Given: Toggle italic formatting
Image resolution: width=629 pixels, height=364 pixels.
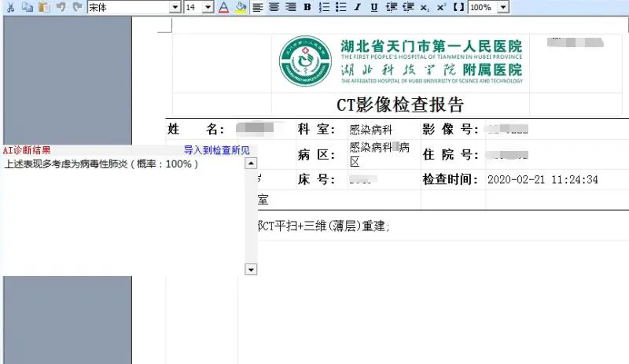Looking at the screenshot, I should pos(357,7).
